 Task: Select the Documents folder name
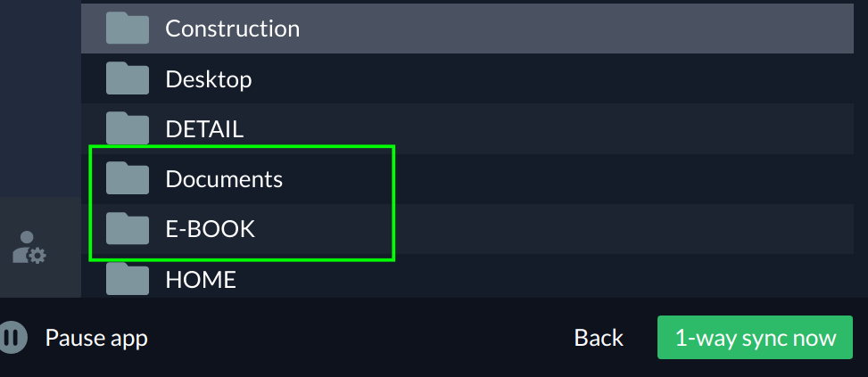[224, 179]
